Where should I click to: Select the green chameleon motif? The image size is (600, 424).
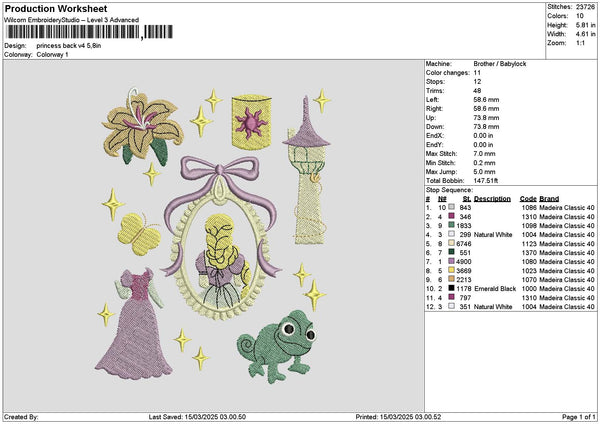pos(277,346)
